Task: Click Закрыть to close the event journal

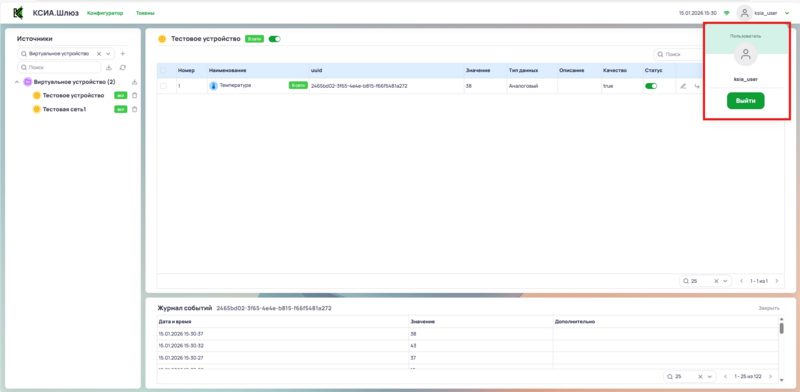Action: (x=768, y=308)
